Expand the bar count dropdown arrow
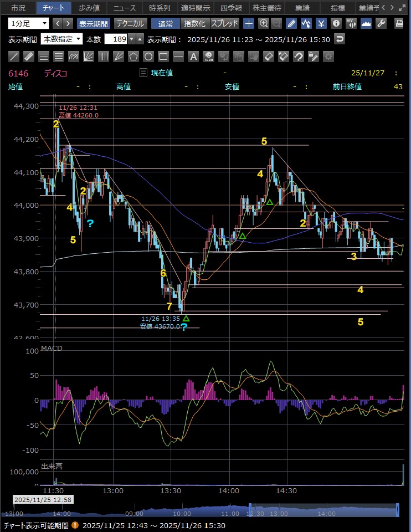The image size is (411, 532). click(131, 39)
